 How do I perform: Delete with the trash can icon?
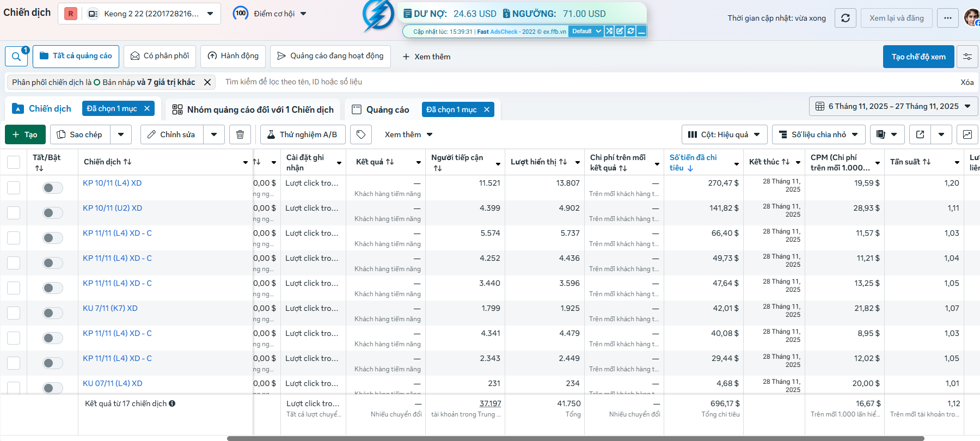pyautogui.click(x=240, y=134)
